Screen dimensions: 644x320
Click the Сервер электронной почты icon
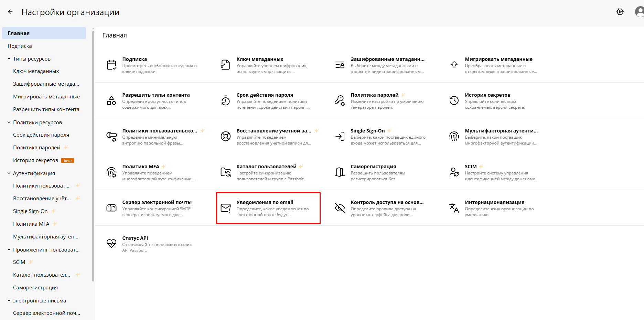point(111,208)
